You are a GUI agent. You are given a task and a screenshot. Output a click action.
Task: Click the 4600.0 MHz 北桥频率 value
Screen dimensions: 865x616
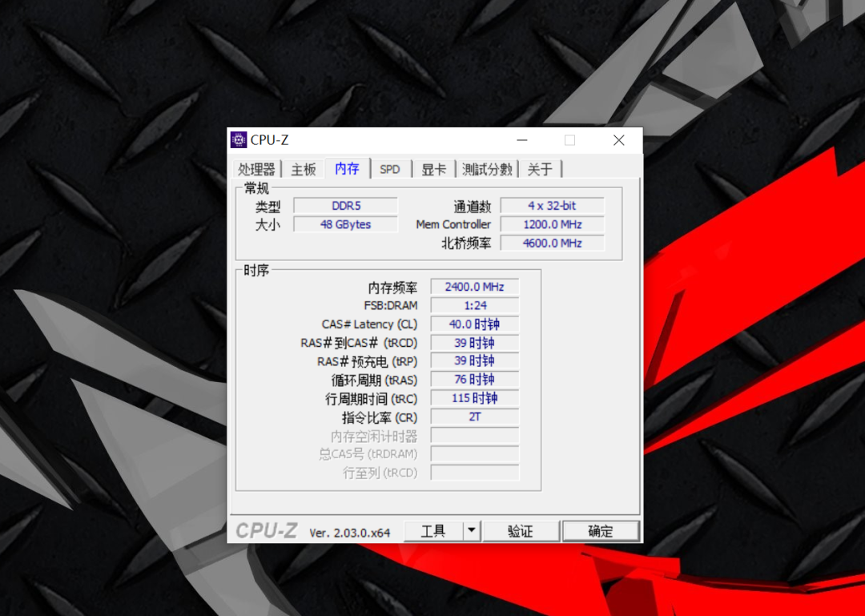tap(552, 244)
